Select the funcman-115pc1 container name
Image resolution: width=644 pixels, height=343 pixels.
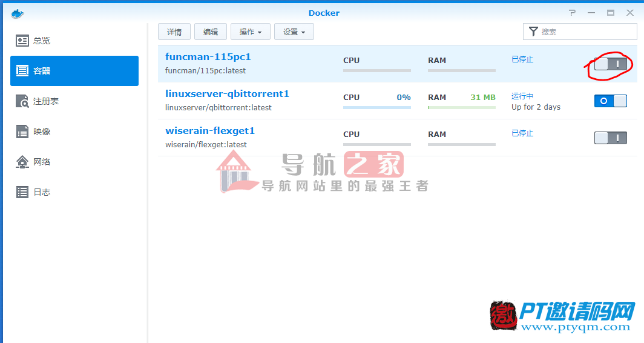pyautogui.click(x=208, y=57)
